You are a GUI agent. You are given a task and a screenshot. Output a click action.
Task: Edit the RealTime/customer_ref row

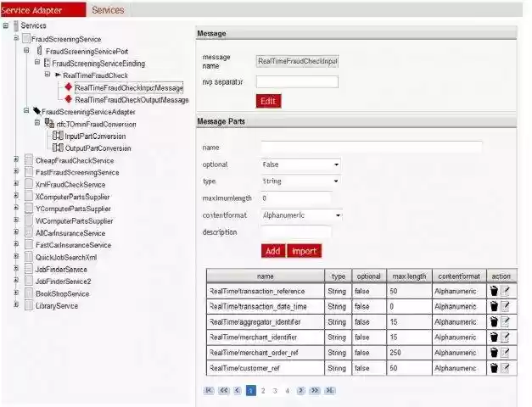pos(505,368)
